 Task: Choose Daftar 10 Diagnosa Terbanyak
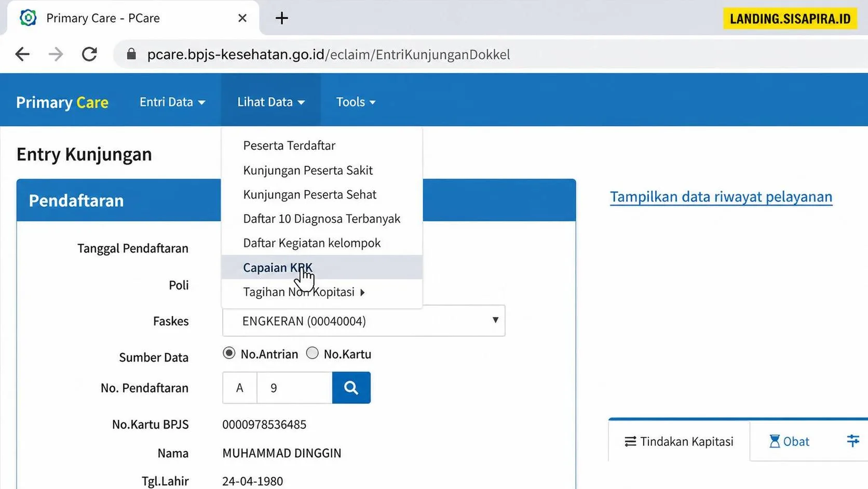pyautogui.click(x=321, y=219)
